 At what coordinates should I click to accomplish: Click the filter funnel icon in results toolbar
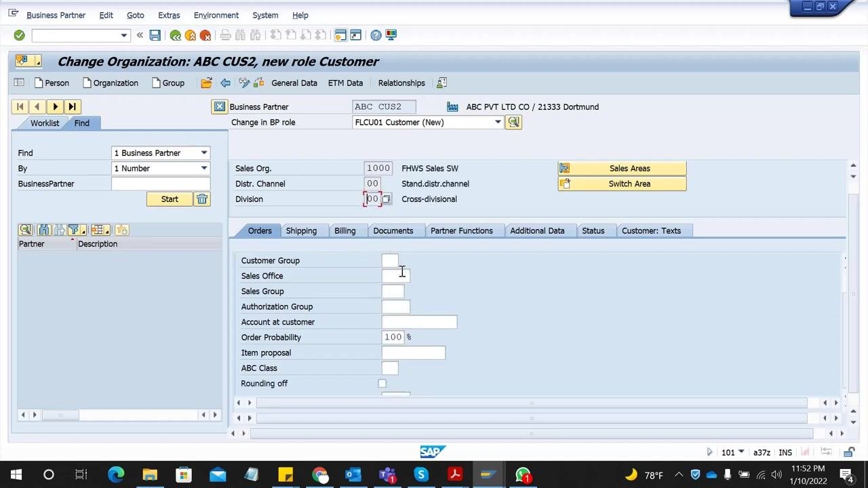pos(75,230)
